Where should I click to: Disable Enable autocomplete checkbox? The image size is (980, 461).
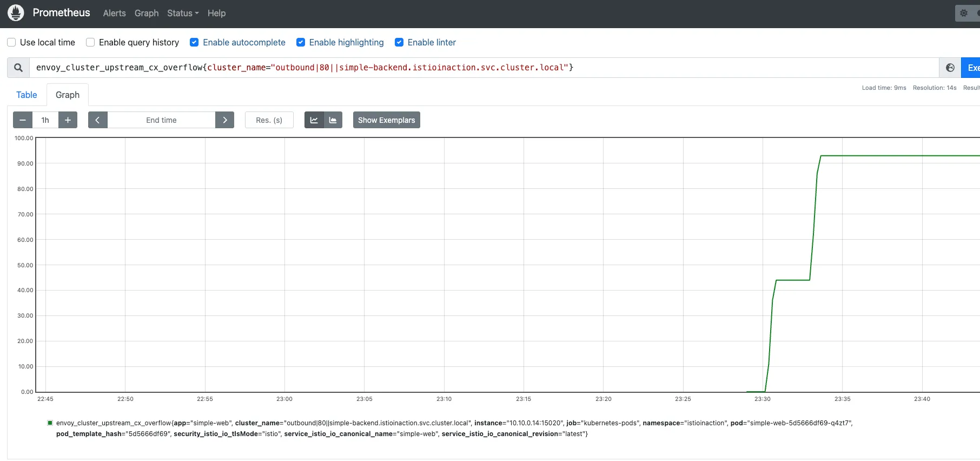pyautogui.click(x=194, y=42)
